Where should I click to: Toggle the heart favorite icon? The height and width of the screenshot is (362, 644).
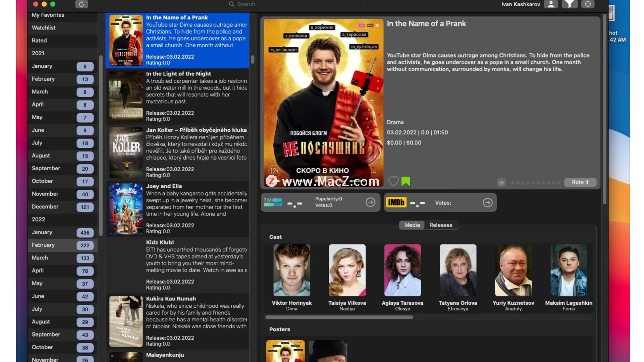coord(393,181)
